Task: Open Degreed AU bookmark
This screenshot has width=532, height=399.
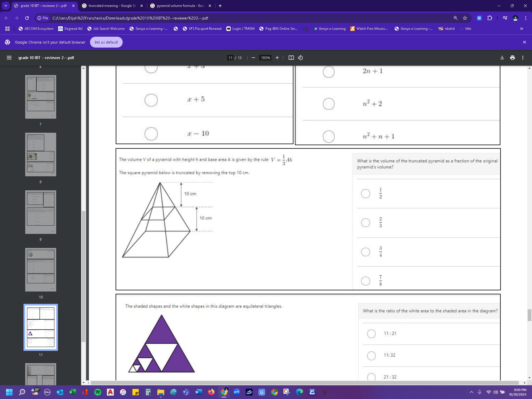Action: tap(70, 29)
